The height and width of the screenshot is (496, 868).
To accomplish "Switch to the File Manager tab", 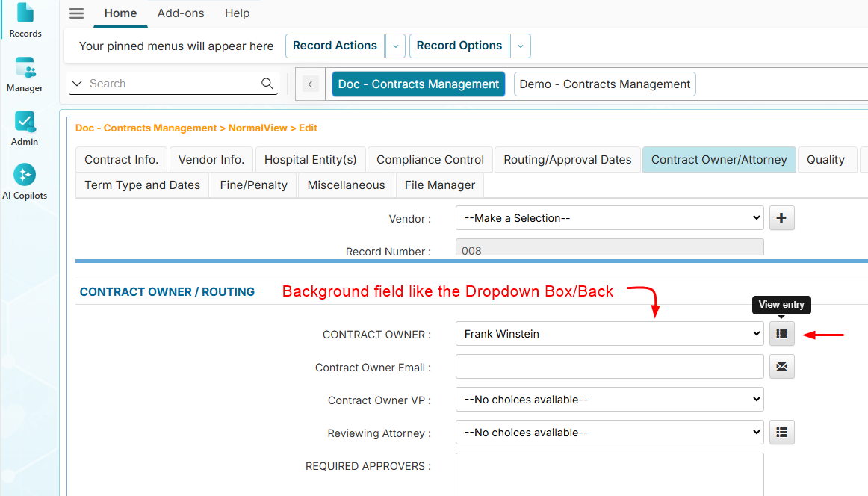I will [438, 185].
